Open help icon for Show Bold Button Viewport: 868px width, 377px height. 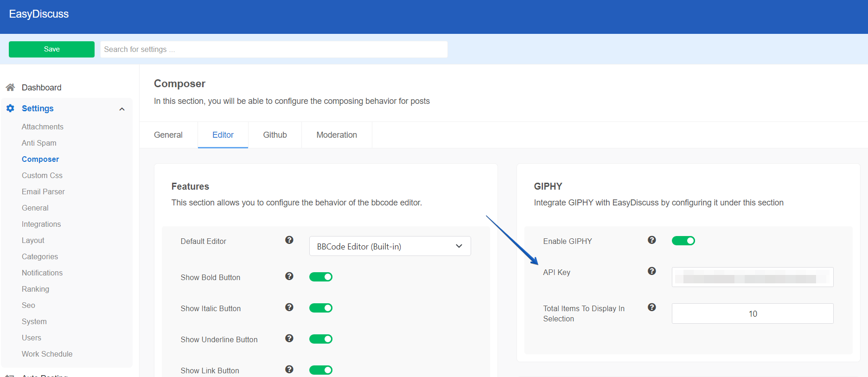coord(289,276)
